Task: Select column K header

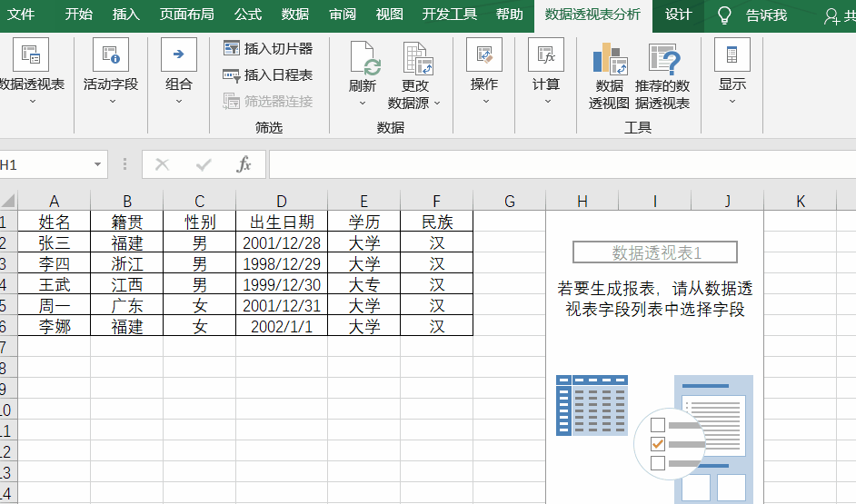Action: point(801,202)
